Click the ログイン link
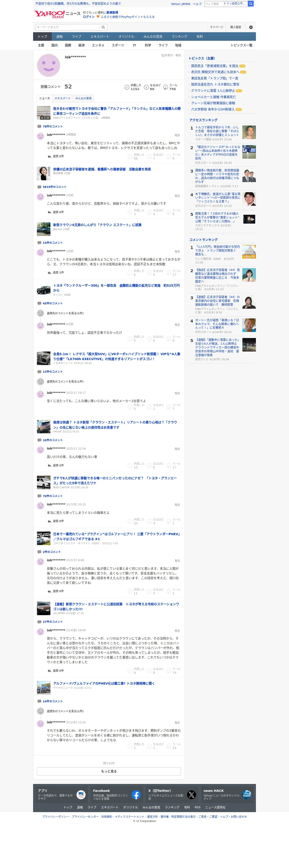The height and width of the screenshot is (868, 289). coord(88,17)
